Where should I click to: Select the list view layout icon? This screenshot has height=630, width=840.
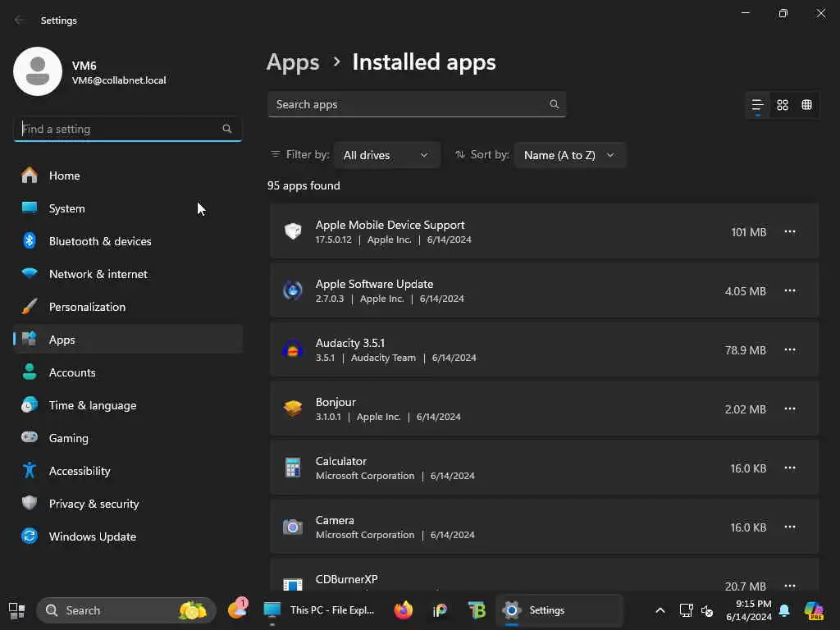[x=757, y=105]
